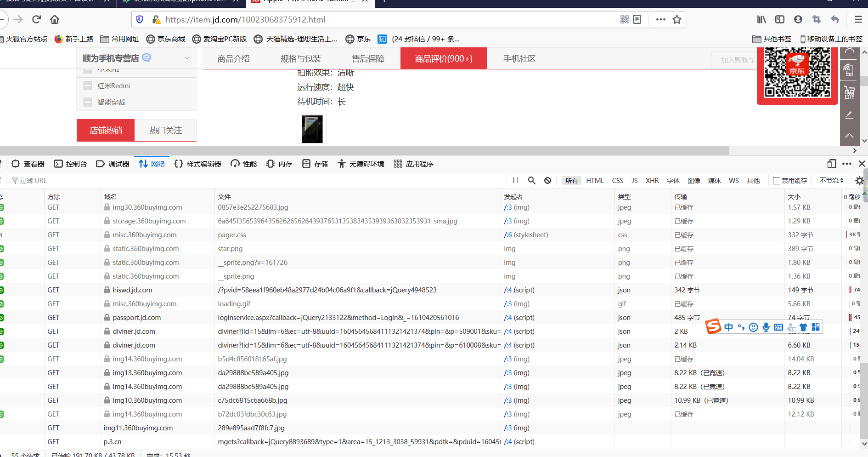Screen dimensions: 868x457
Task: Switch to the 控制台 DevTools tab
Action: click(x=70, y=164)
